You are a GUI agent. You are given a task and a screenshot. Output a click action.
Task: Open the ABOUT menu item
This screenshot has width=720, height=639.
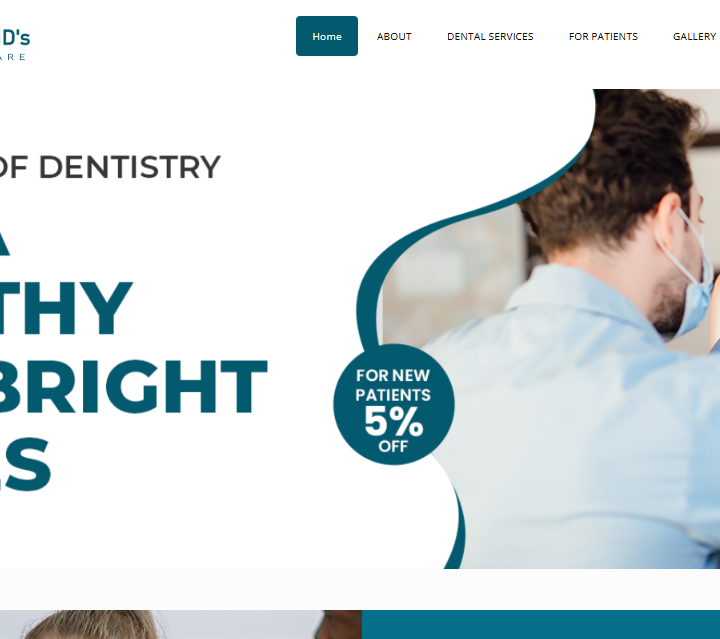pos(394,37)
